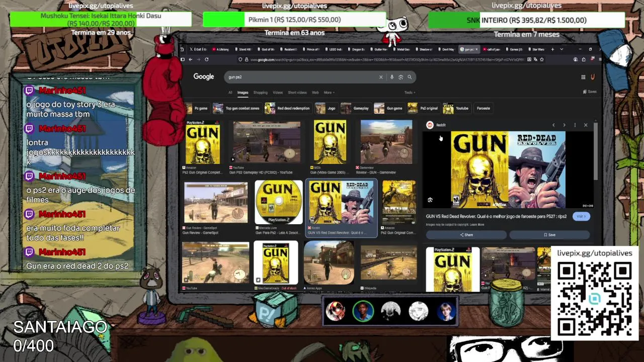Go forward in the browser
Screen dimensions: 644x362
pos(198,59)
